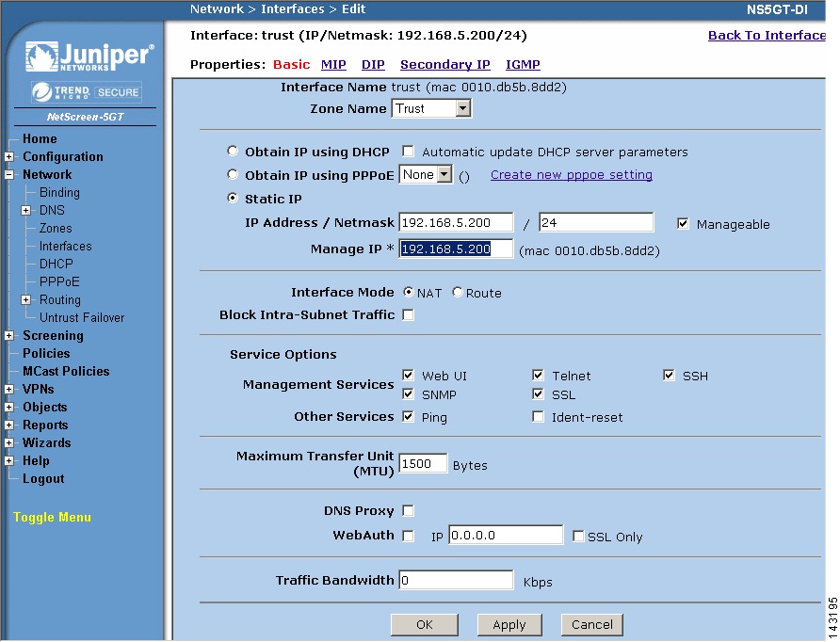Expand the Configuration menu node
The image size is (840, 642).
(9, 157)
